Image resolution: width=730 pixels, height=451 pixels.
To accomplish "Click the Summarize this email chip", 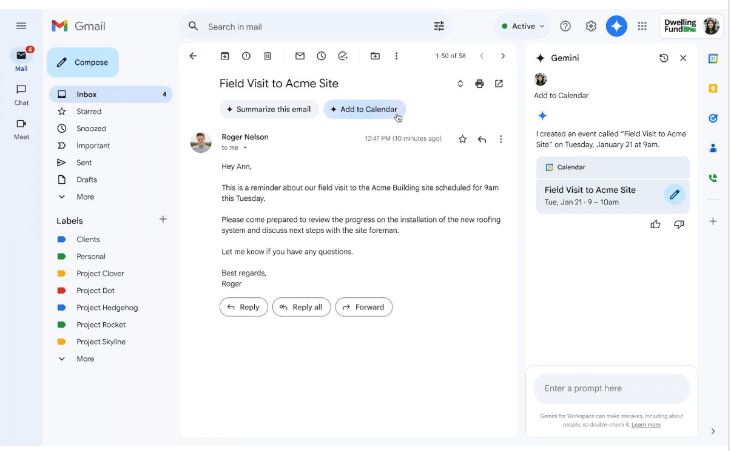I will (x=268, y=109).
